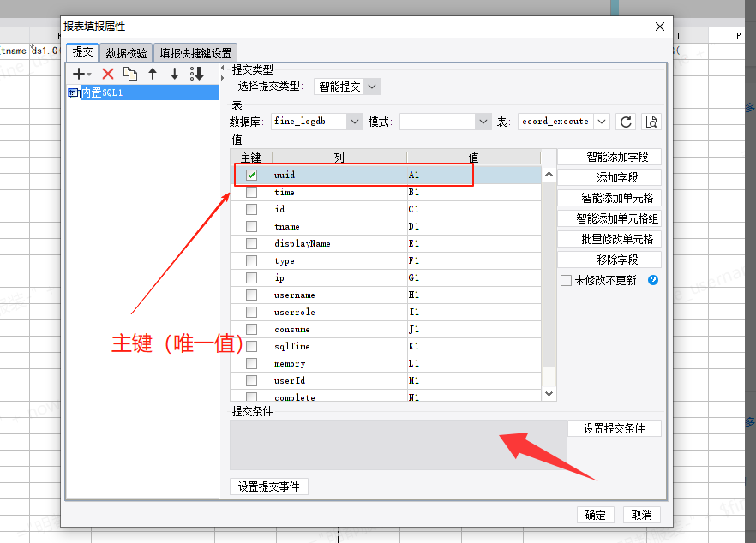Click 智能添加字段 button
This screenshot has width=756, height=543.
609,157
